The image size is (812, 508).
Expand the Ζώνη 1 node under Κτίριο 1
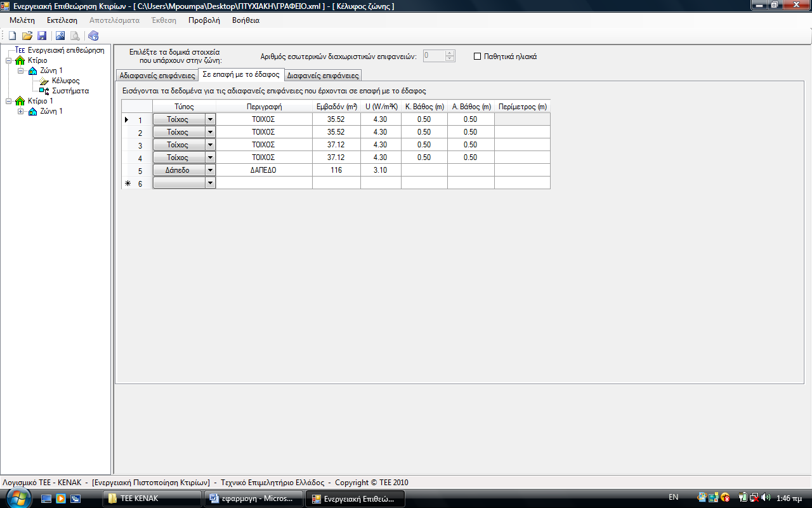point(21,111)
